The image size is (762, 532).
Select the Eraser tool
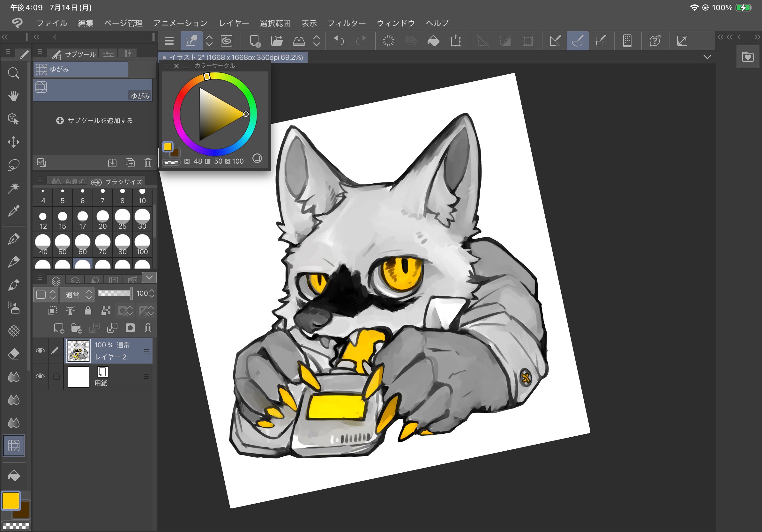click(x=14, y=354)
